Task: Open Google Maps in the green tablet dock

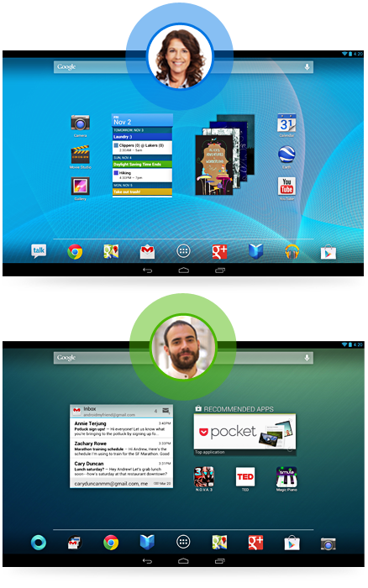Action: point(219,543)
